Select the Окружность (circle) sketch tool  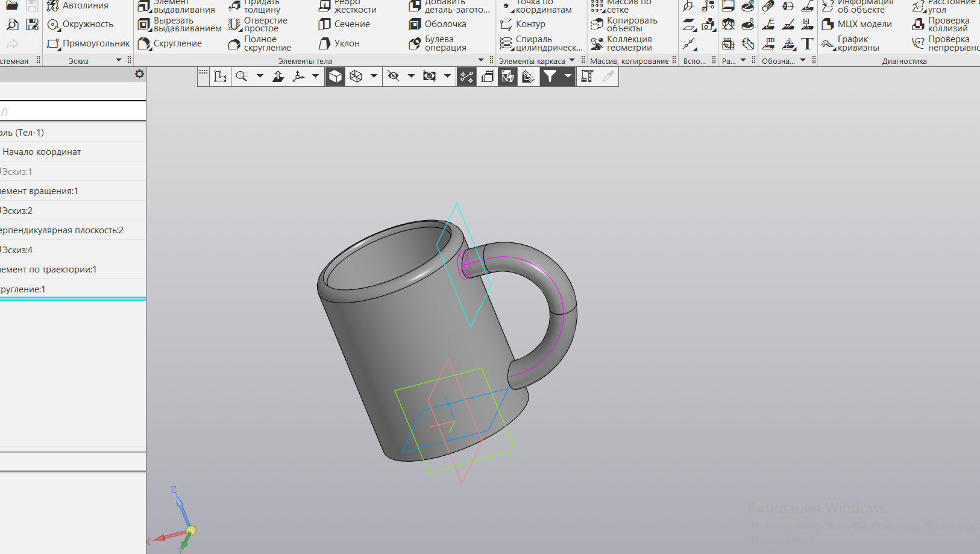[80, 25]
